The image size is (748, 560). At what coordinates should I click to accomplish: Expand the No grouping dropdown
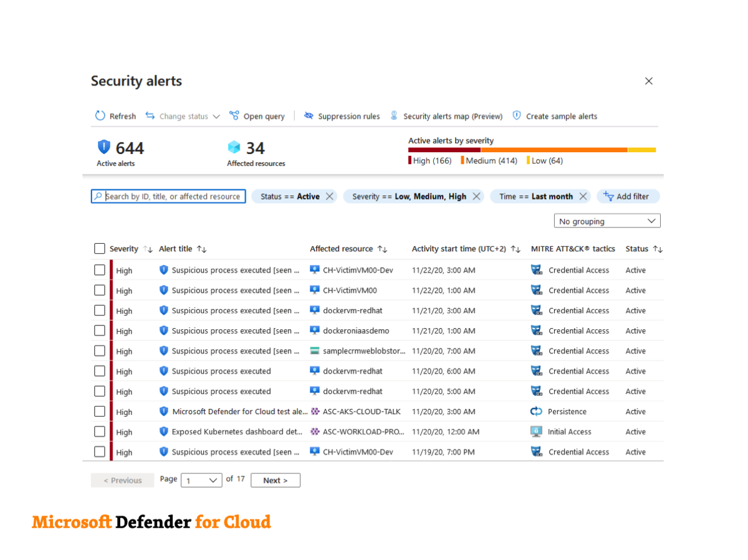pos(607,221)
